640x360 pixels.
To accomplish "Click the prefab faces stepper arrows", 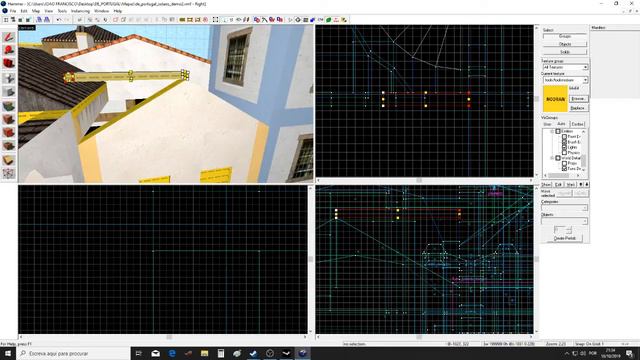I will (569, 230).
